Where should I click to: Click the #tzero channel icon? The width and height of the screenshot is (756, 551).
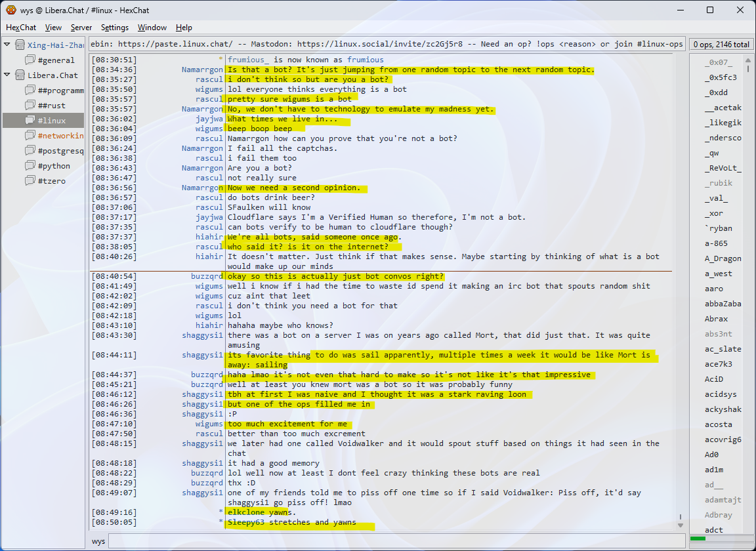(30, 181)
